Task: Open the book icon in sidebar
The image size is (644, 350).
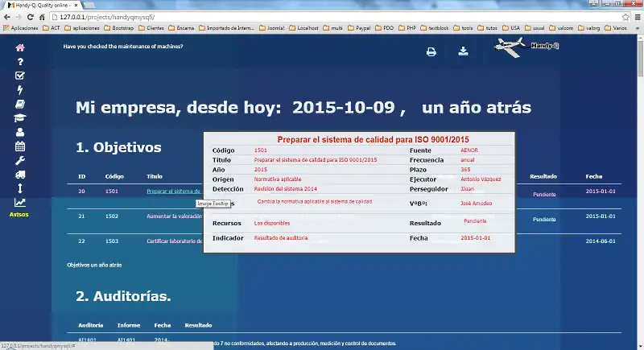Action: tap(19, 104)
